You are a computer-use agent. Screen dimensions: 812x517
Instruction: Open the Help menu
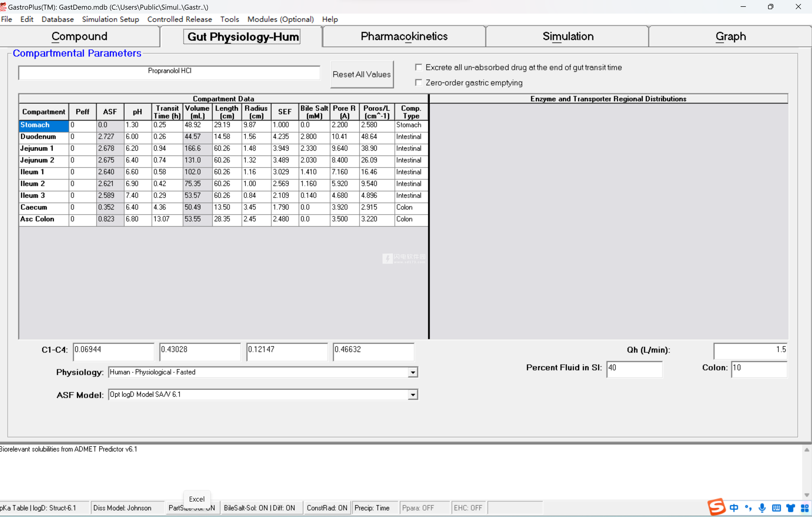coord(330,19)
